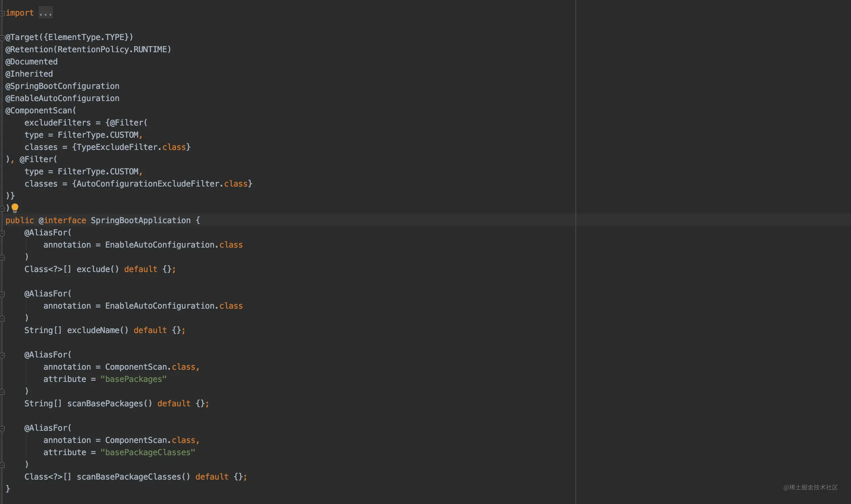Click AutoConfigurationExcludeFilter.class reference

(163, 184)
